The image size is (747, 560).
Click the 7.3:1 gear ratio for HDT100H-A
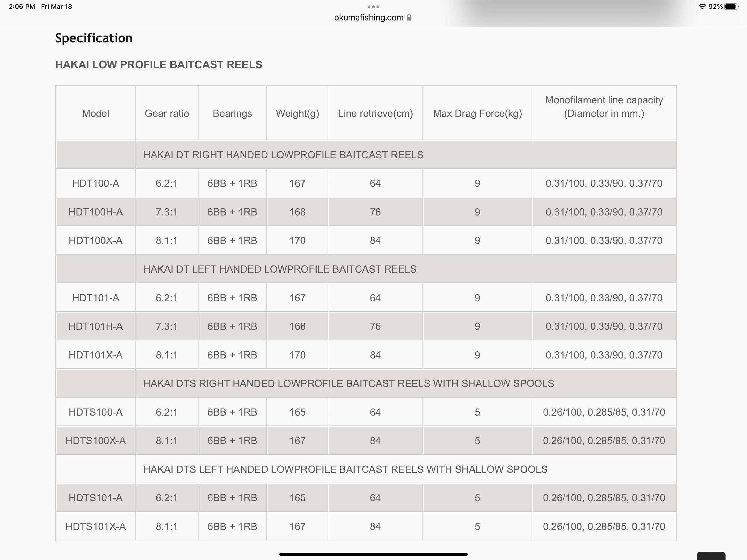pos(167,212)
